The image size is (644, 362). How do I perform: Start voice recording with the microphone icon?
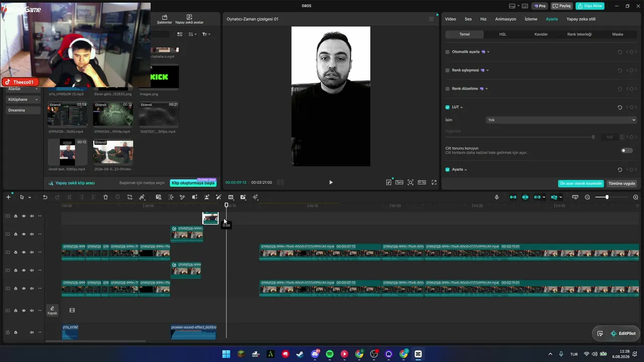tap(497, 197)
